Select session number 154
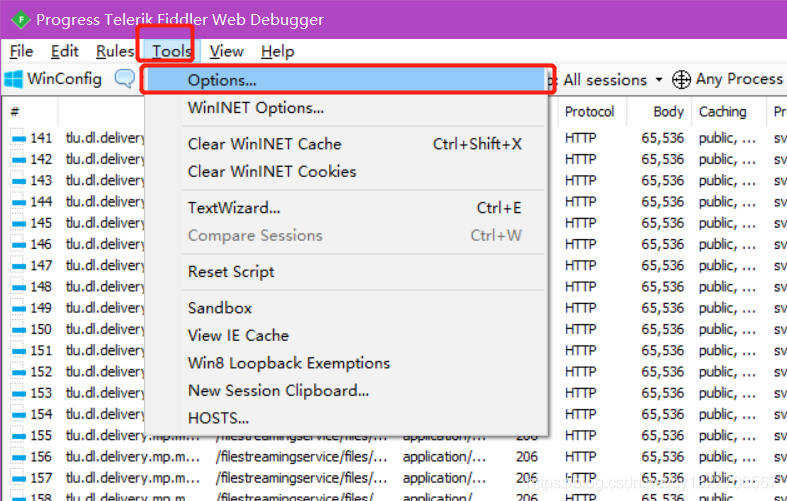 [41, 414]
